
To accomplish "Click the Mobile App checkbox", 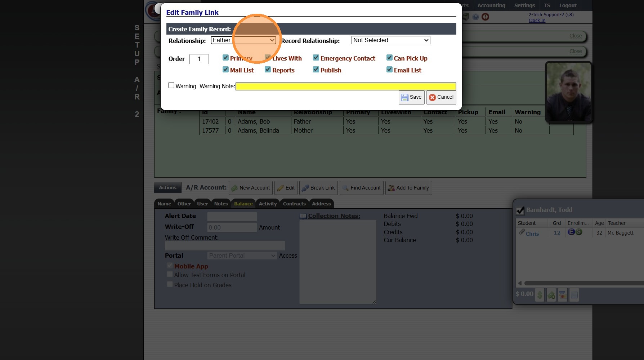I will 170,266.
